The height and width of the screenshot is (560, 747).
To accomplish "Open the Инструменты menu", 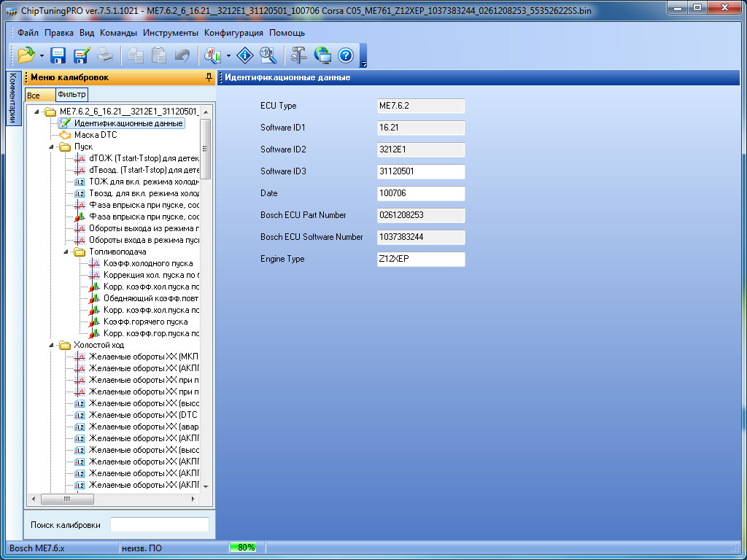I will 170,33.
